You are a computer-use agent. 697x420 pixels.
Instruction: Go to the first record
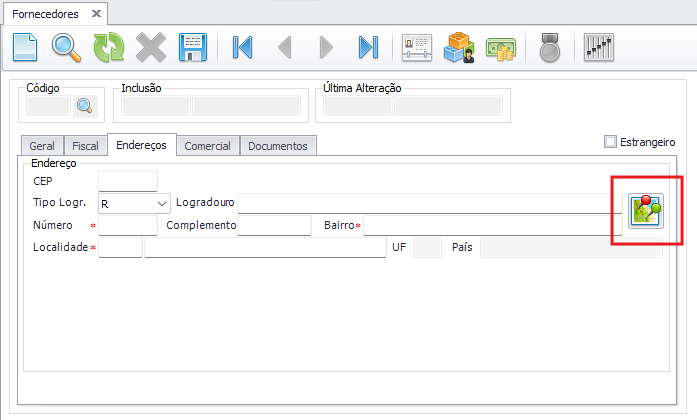pyautogui.click(x=242, y=47)
